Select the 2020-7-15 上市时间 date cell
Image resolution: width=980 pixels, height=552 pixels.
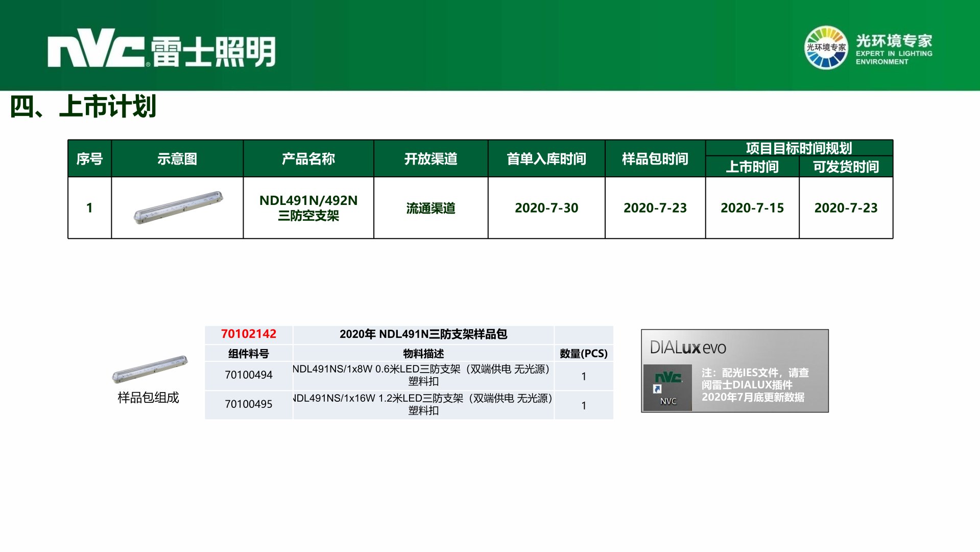coord(752,208)
